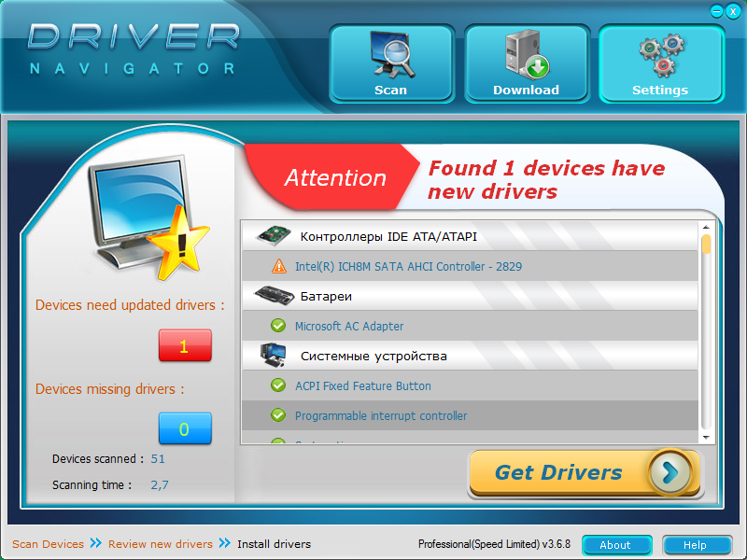Image resolution: width=747 pixels, height=560 pixels.
Task: Click the magnifier monitor icon on Scan
Action: point(392,54)
